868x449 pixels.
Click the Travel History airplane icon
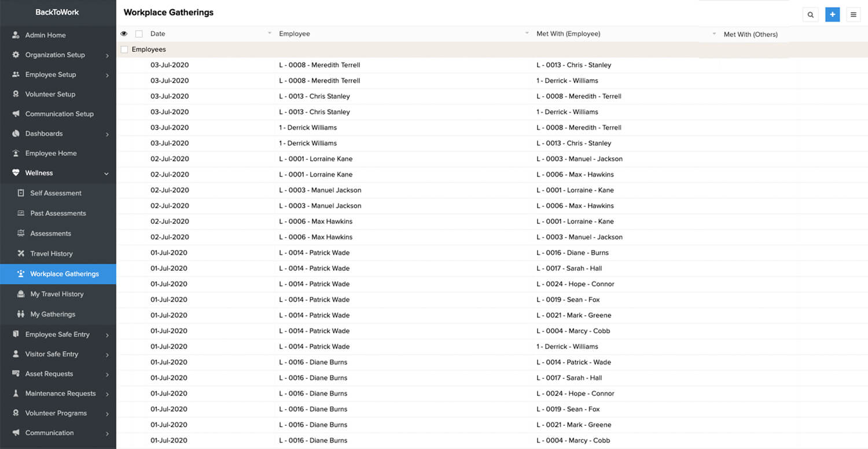pos(21,253)
